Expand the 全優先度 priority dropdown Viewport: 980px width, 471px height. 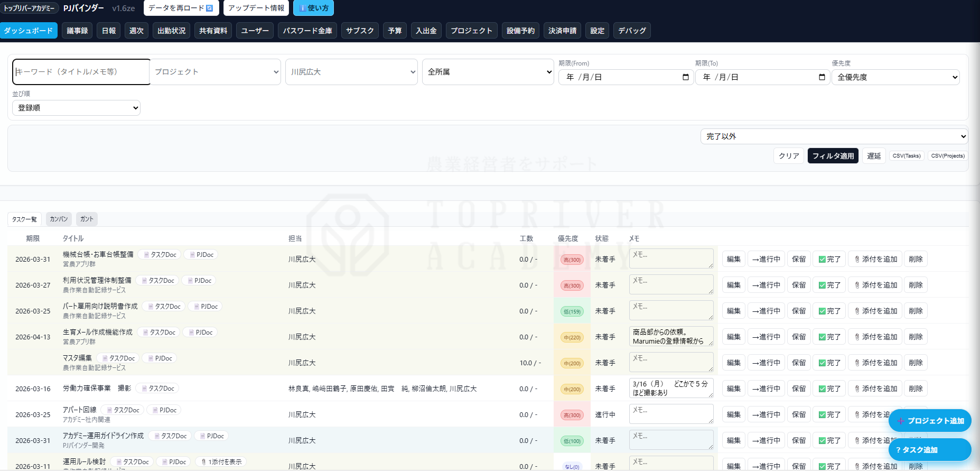point(896,77)
